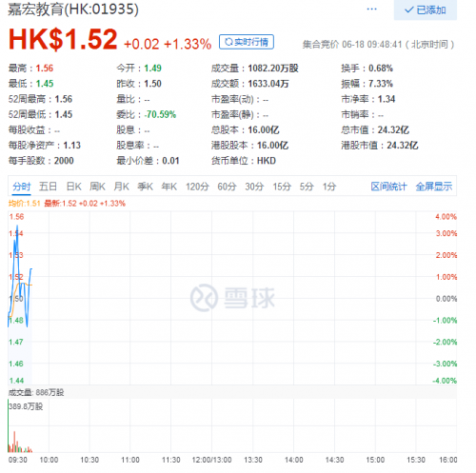This screenshot has height=473, width=476.
Task: Click the 最高 value 1.56
Action: click(45, 69)
